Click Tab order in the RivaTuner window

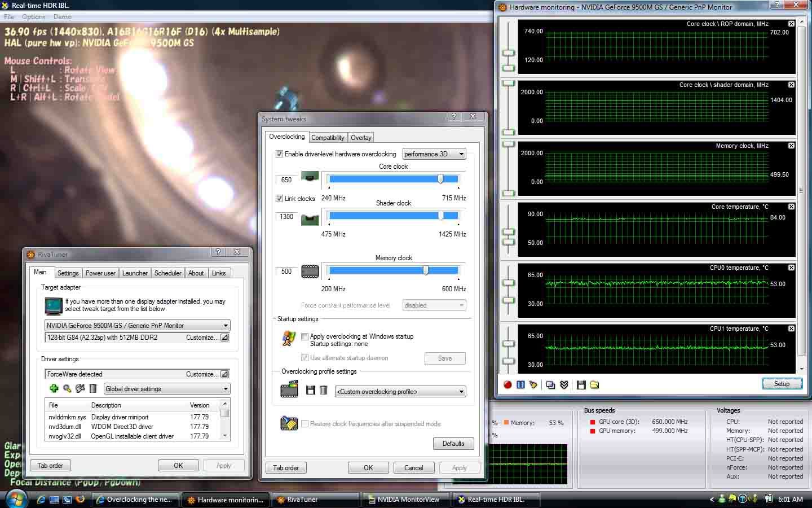point(50,466)
